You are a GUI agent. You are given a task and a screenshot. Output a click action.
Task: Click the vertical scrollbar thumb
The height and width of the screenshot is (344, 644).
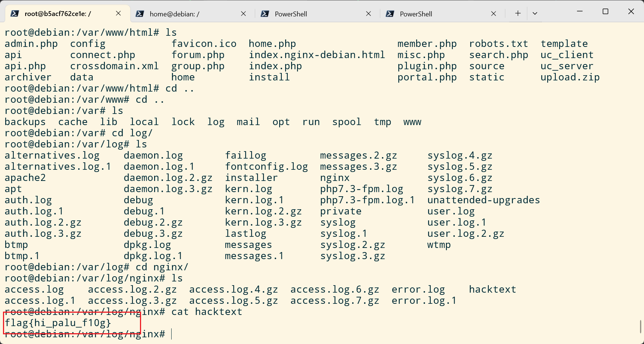[641, 327]
